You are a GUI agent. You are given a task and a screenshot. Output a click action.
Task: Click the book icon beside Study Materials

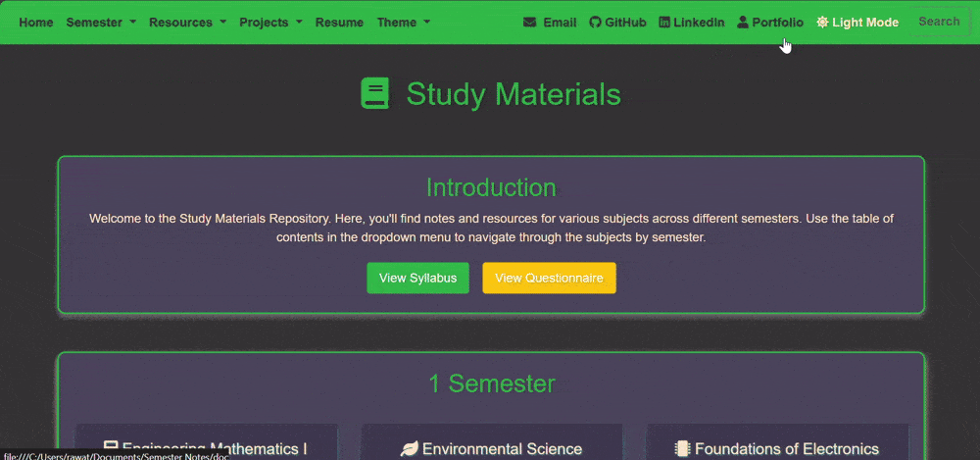coord(375,94)
